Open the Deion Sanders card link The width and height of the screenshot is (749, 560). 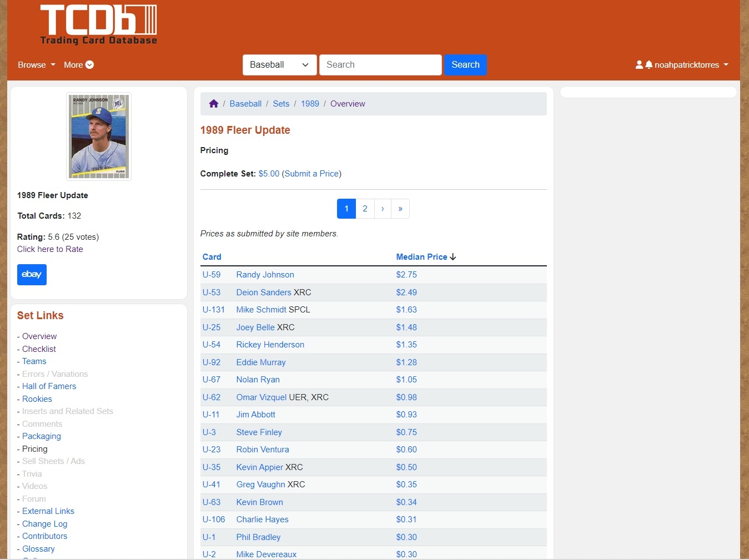tap(264, 292)
